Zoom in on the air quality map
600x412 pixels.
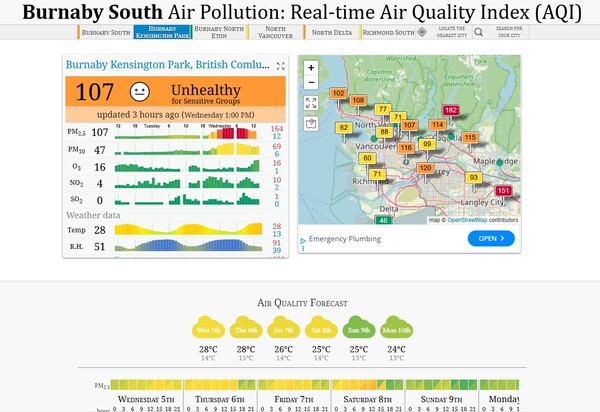click(311, 68)
